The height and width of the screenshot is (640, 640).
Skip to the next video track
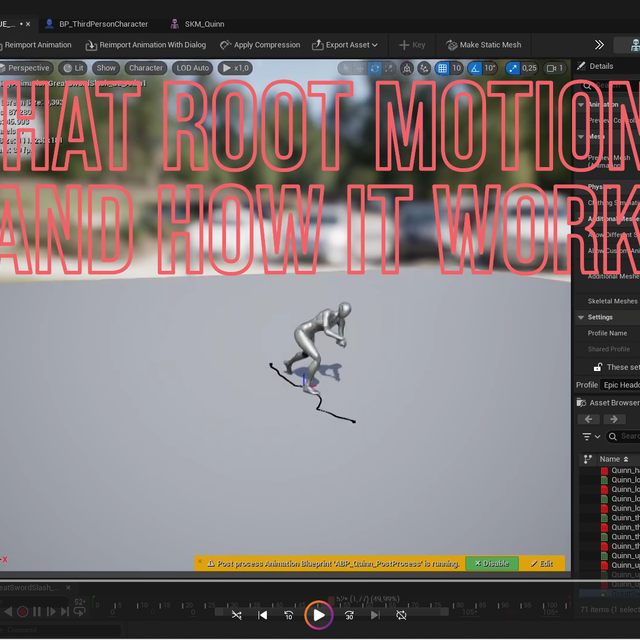tap(375, 615)
